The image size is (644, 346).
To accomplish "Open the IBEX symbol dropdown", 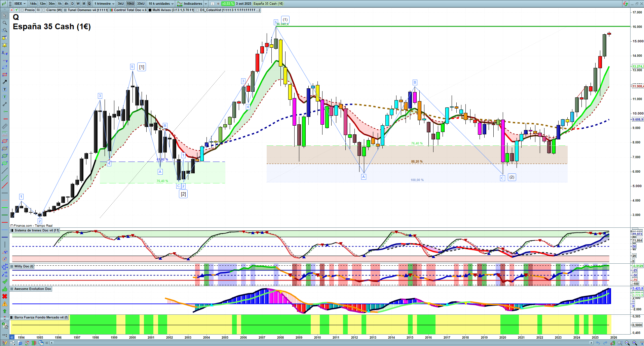I will click(x=20, y=4).
